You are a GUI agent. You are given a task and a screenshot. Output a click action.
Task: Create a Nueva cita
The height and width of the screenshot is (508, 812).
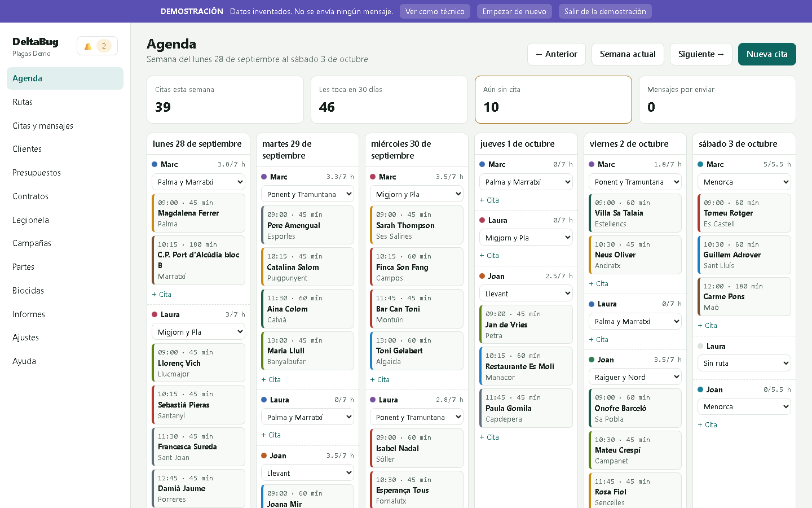767,54
